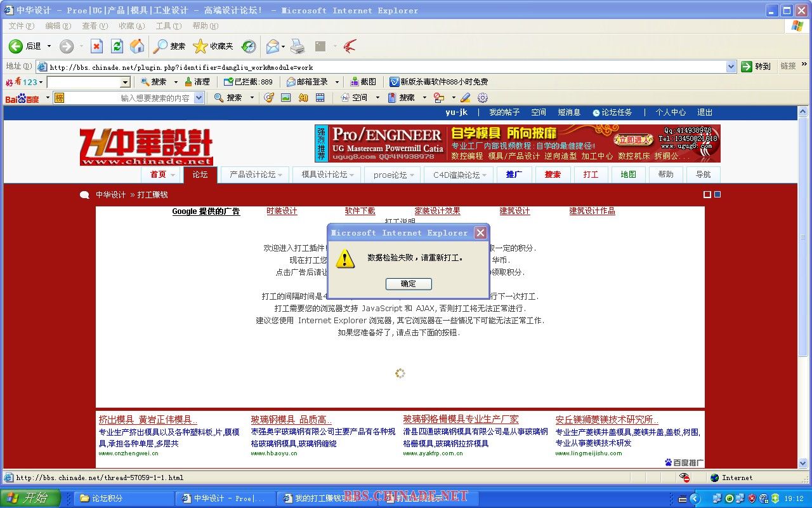Image resolution: width=812 pixels, height=508 pixels.
Task: Click the vertical scrollbar up arrow
Action: (804, 112)
